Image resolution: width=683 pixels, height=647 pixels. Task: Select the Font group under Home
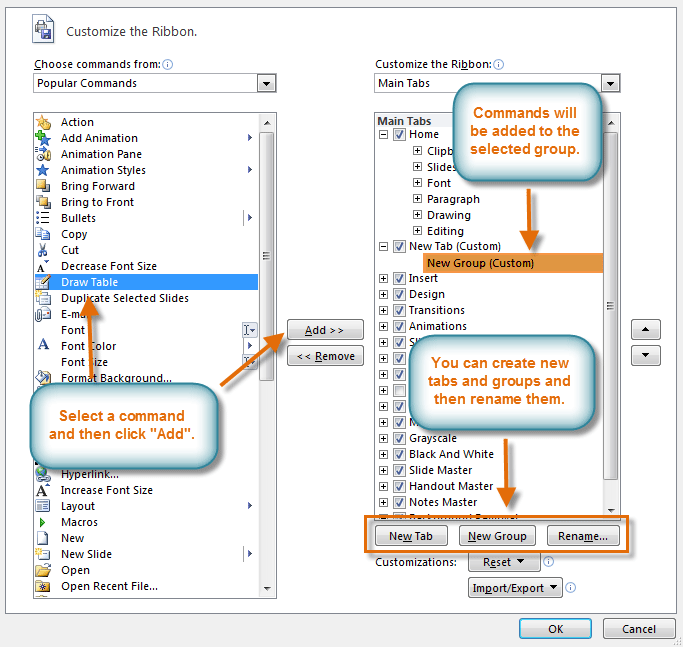click(439, 183)
